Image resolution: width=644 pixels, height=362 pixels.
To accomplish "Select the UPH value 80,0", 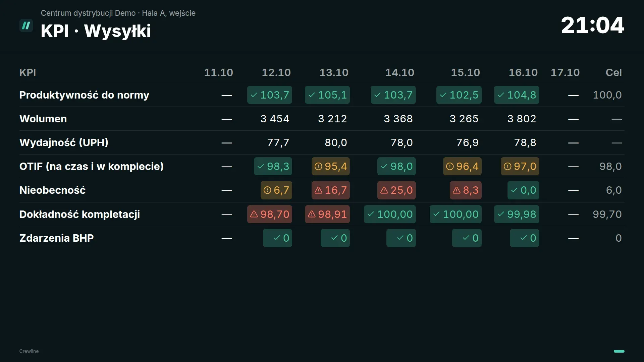I will tap(336, 142).
